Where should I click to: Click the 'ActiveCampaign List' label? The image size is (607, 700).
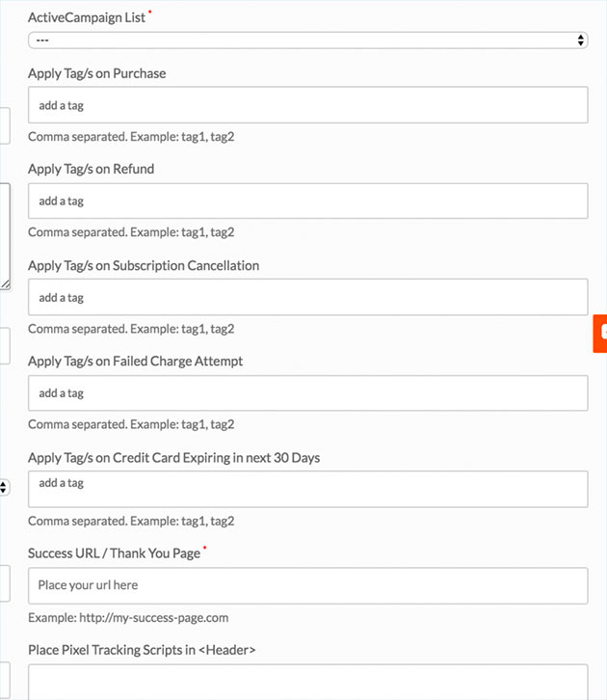[87, 17]
